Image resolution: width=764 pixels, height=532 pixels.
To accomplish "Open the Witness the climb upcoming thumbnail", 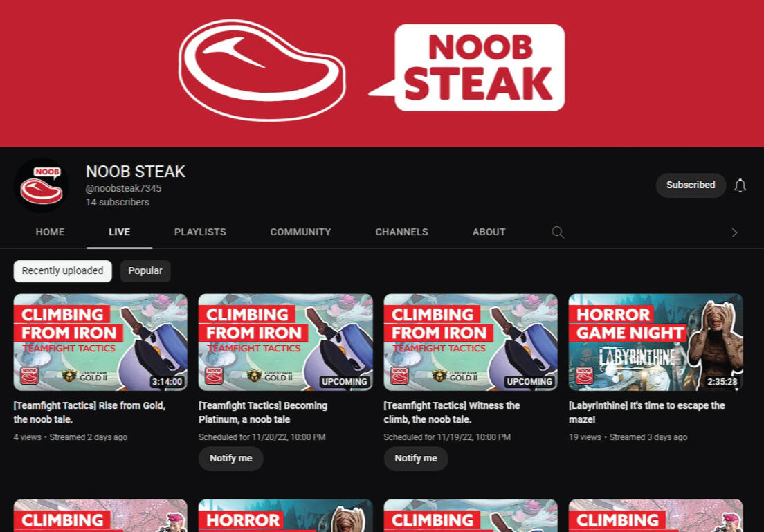I will pyautogui.click(x=471, y=342).
